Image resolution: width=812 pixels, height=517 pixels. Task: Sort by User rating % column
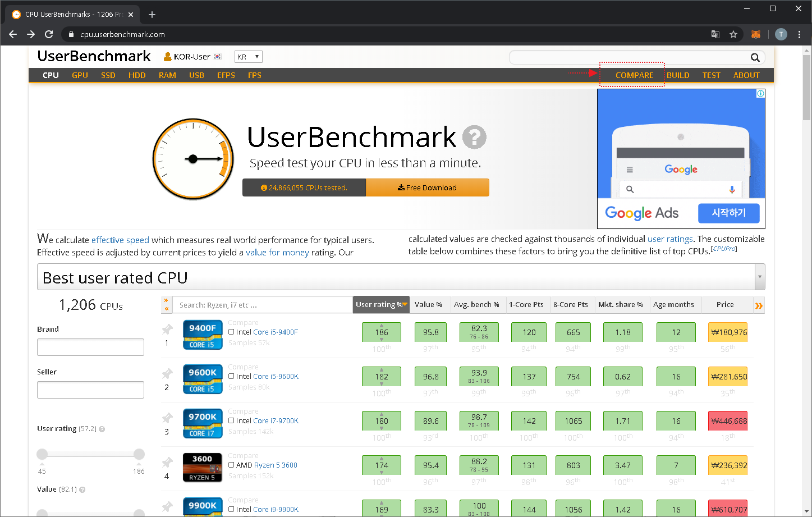coord(381,304)
